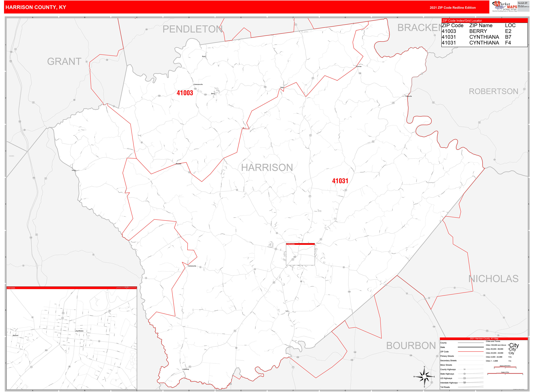Viewport: 534px width, 392px height.
Task: Select the 41031 CYNTHIANA F4 entry
Action: click(475, 43)
